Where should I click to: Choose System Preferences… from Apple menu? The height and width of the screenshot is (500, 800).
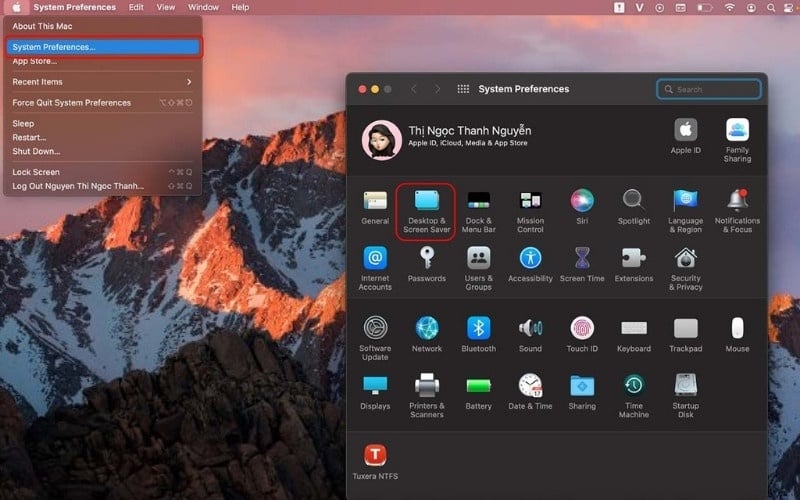[102, 47]
